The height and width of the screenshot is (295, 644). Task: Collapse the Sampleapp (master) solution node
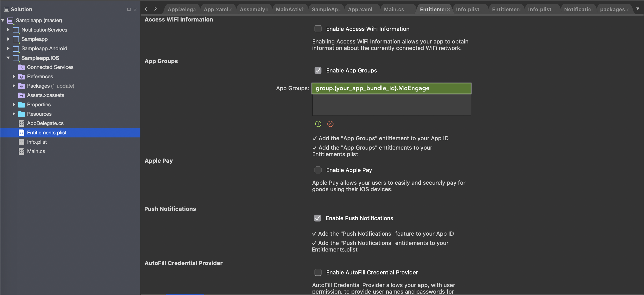[x=3, y=20]
